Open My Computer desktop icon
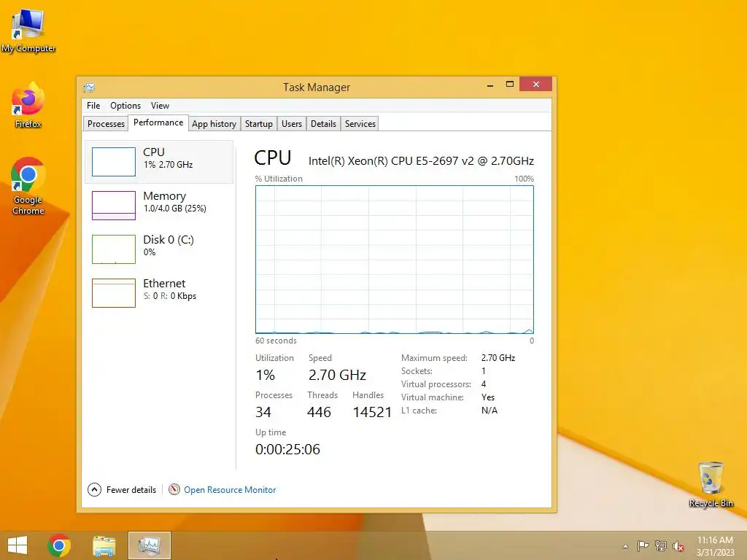Screen dimensions: 747x560 (x=28, y=31)
